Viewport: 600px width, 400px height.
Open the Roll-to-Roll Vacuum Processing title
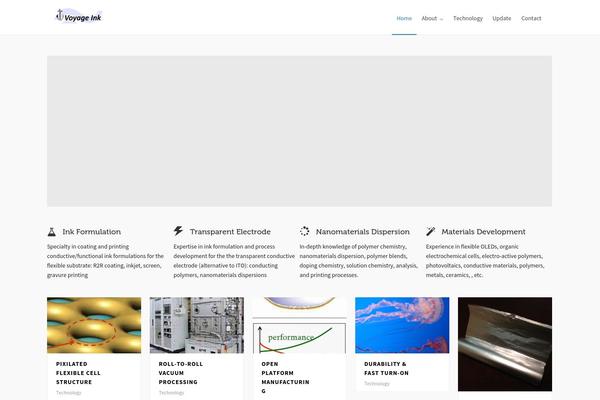pos(181,373)
